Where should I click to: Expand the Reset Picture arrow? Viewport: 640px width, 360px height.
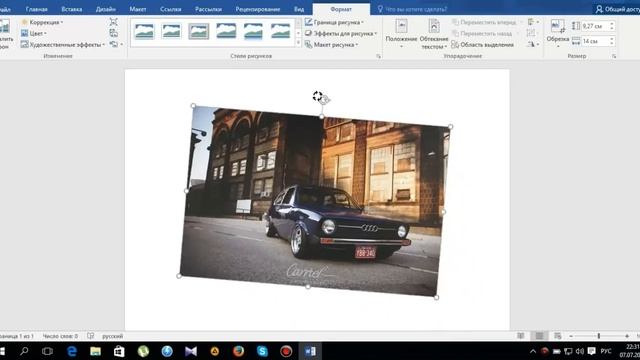pyautogui.click(x=122, y=44)
